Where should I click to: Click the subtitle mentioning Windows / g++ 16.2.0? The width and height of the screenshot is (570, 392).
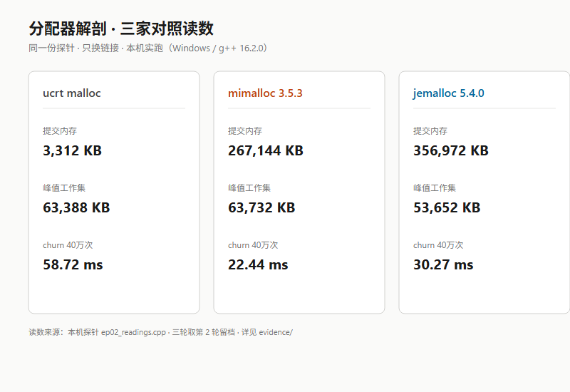pos(148,48)
